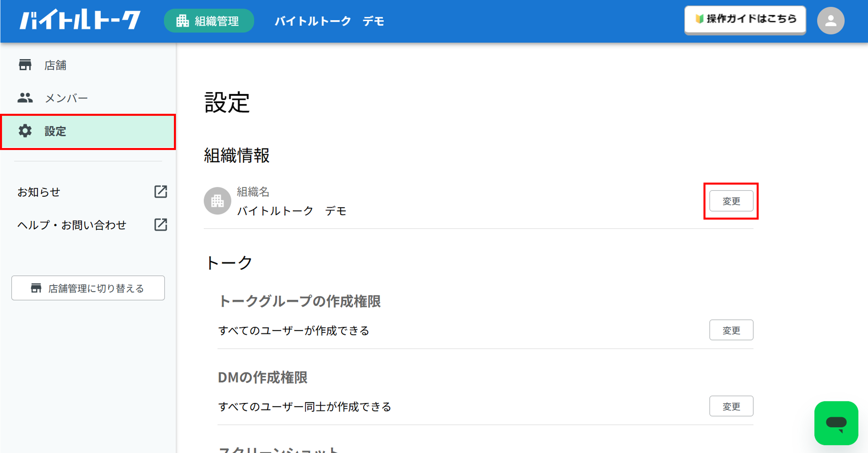Screen dimensions: 868x453
Task: Click すべてのユーザー同士が作成できる text
Action: point(305,407)
